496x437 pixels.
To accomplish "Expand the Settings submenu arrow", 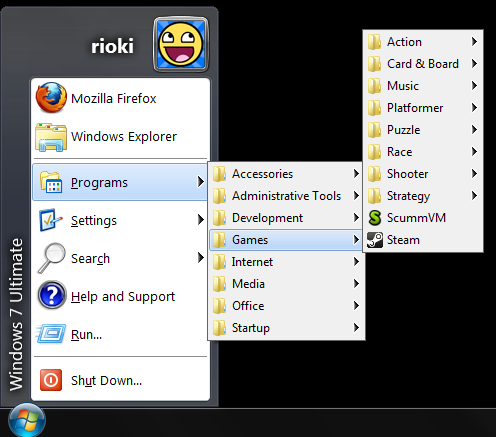I will tap(200, 220).
